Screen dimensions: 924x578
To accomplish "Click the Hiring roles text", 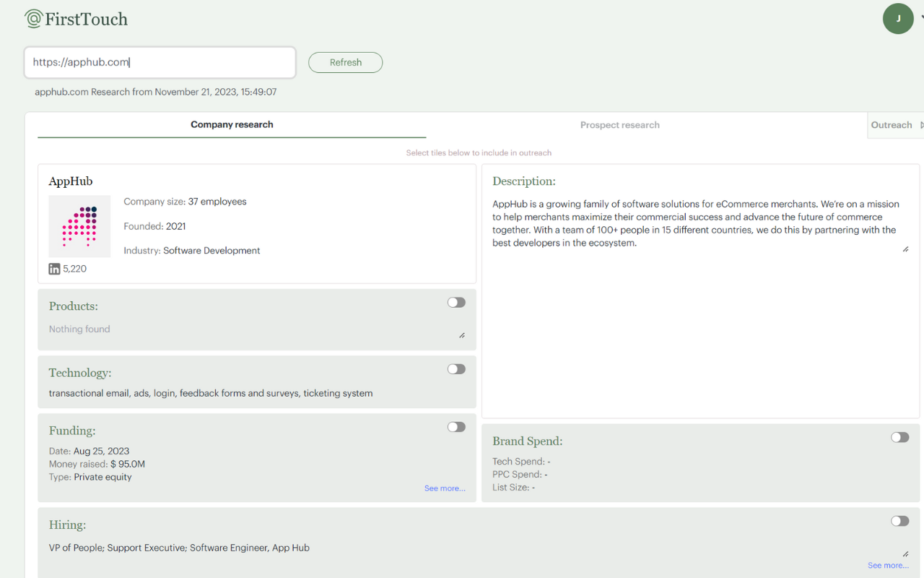I will point(179,548).
